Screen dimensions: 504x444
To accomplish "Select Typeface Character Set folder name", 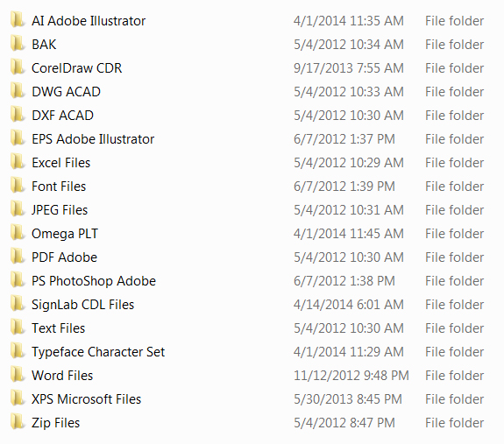I will tap(98, 352).
